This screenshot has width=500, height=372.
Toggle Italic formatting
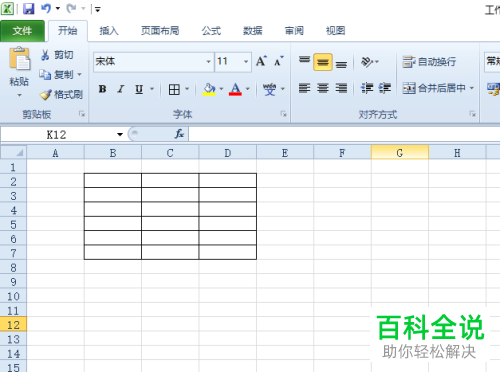click(x=121, y=89)
